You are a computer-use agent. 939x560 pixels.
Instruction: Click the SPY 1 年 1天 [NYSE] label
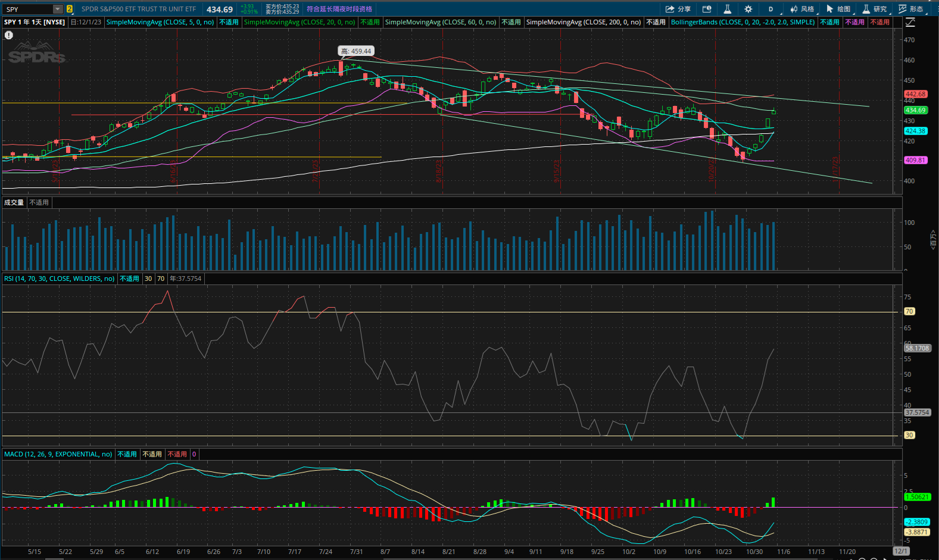(35, 22)
